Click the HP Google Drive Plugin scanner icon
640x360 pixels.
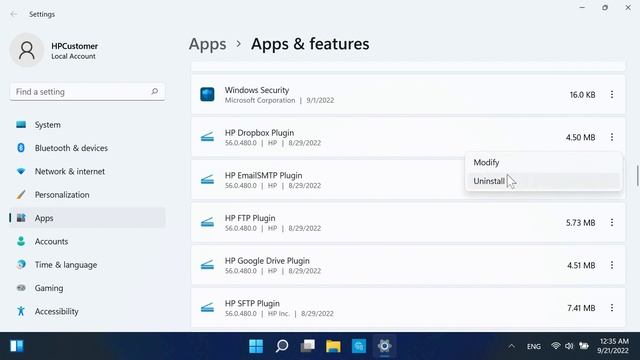click(x=207, y=265)
